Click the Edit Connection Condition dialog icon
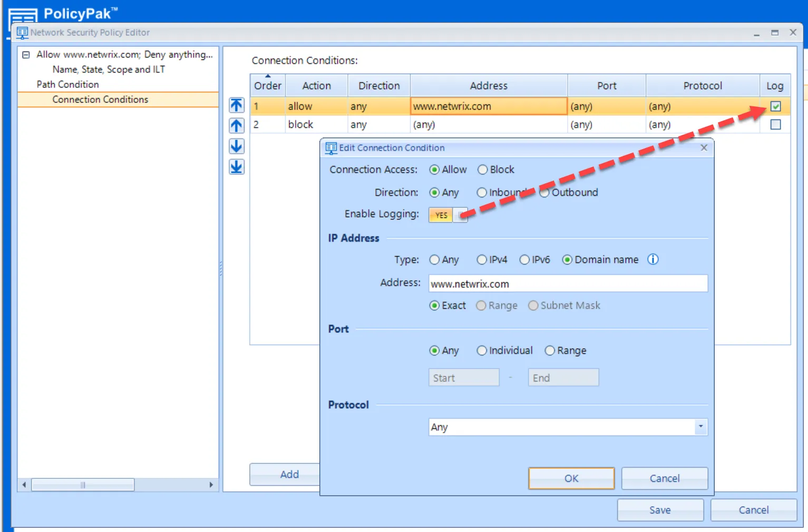808x532 pixels. (x=331, y=148)
